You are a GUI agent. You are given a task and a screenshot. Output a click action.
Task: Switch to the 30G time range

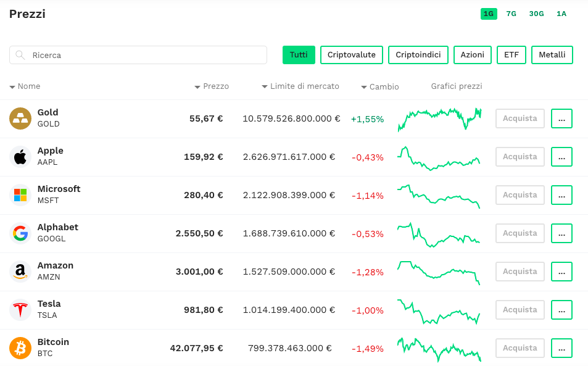coord(536,14)
